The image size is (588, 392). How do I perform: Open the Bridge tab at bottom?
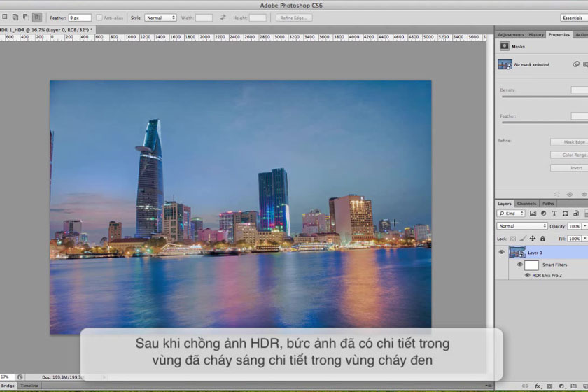8,386
